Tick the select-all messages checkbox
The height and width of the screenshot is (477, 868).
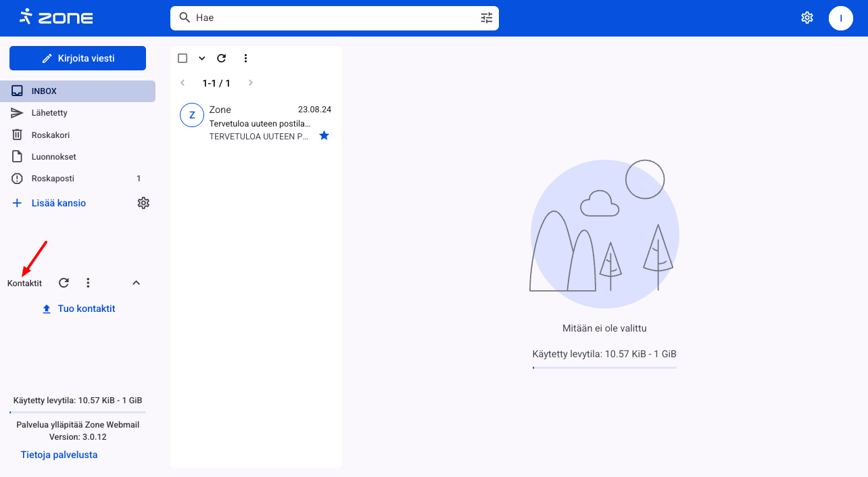[x=183, y=58]
